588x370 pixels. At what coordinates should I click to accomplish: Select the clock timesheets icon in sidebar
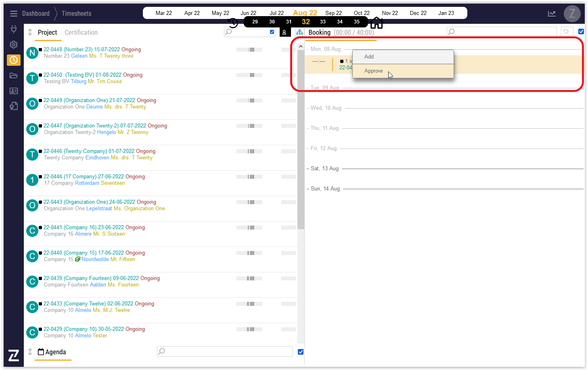[x=14, y=60]
